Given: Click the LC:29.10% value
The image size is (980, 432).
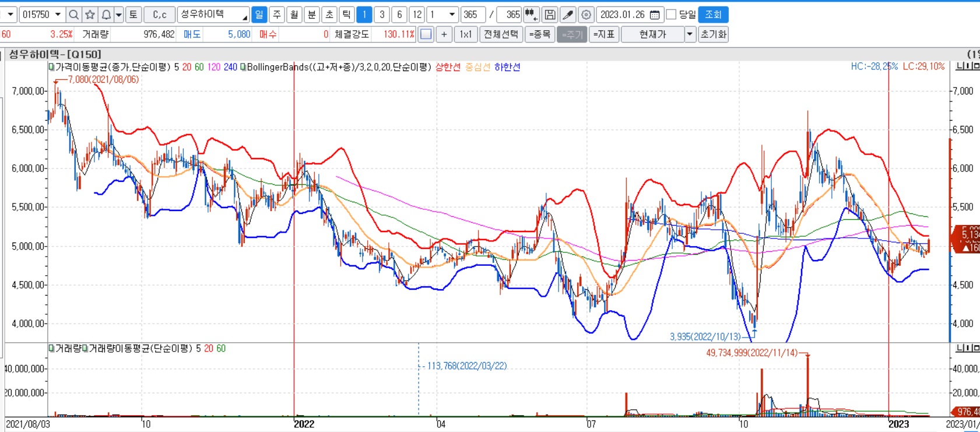Looking at the screenshot, I should pos(923,66).
